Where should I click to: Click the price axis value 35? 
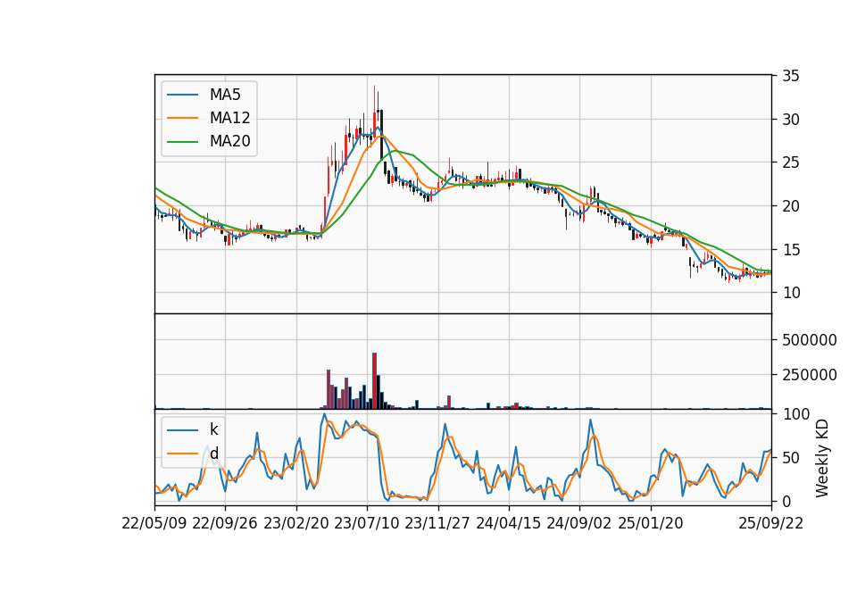click(790, 76)
